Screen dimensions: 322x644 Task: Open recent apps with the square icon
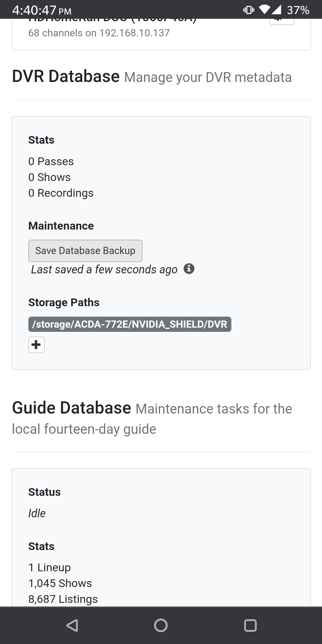point(250,625)
